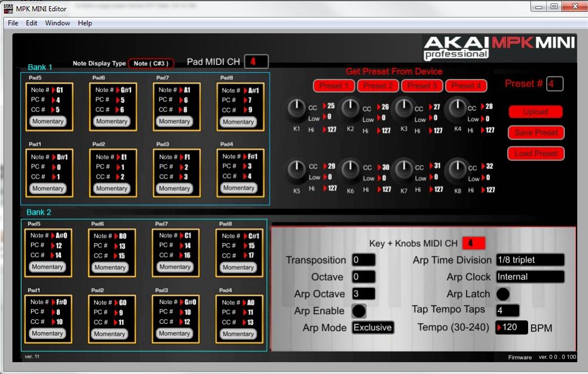The height and width of the screenshot is (374, 588).
Task: Click the Upload button
Action: (535, 112)
